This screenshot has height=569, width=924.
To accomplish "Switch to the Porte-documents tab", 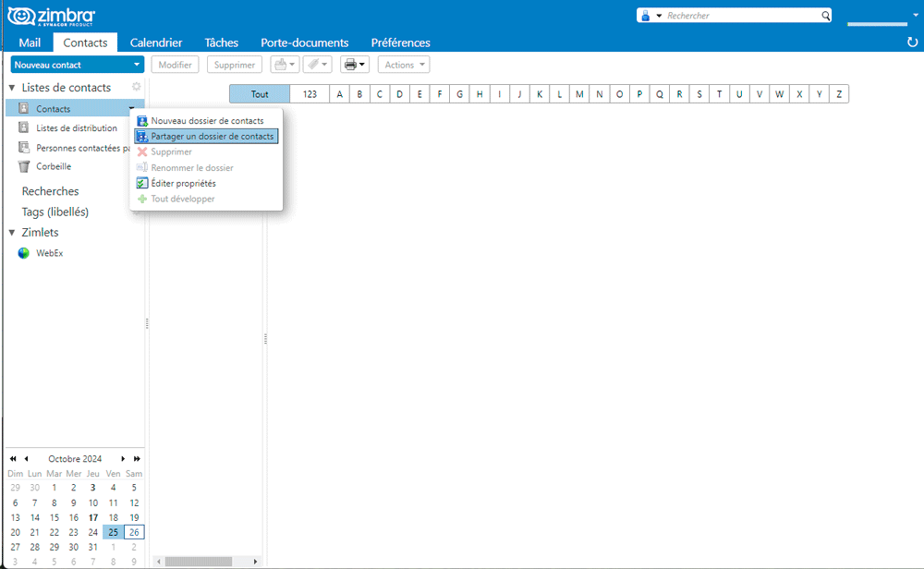I will point(305,42).
